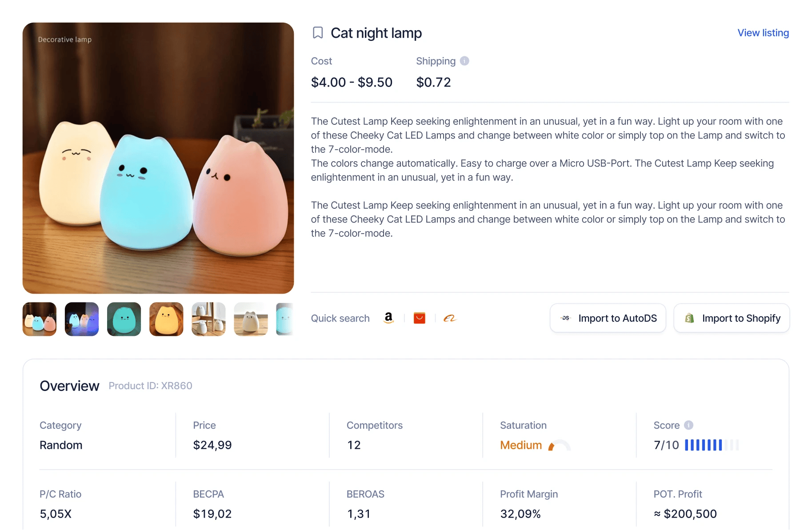Open the View listing link

[763, 33]
